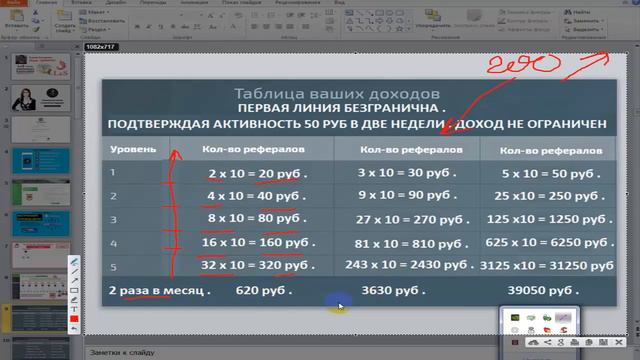
Task: Undo the last Lightshot annotation
Action: pyautogui.click(x=74, y=328)
